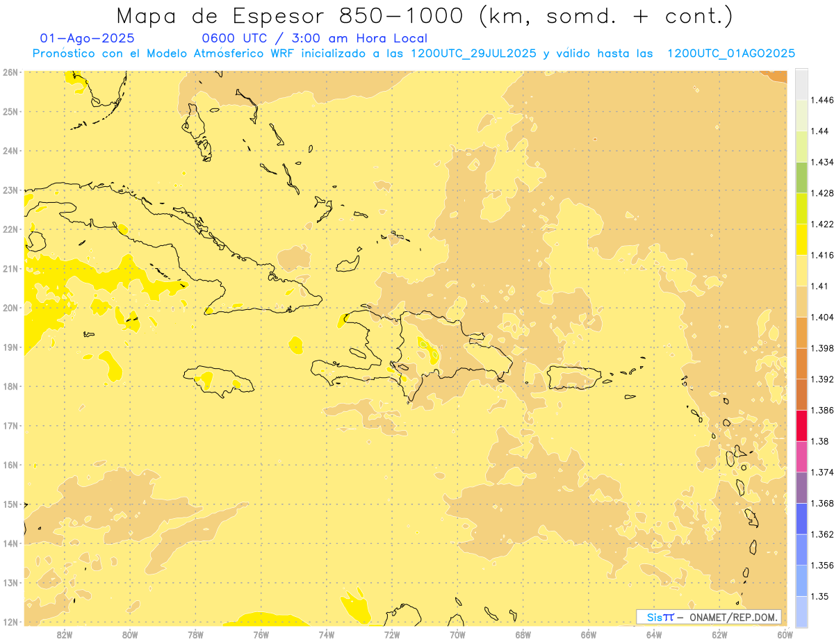
Task: Select the light blue swatch between 1.35 and 1.356
Action: coord(801,581)
